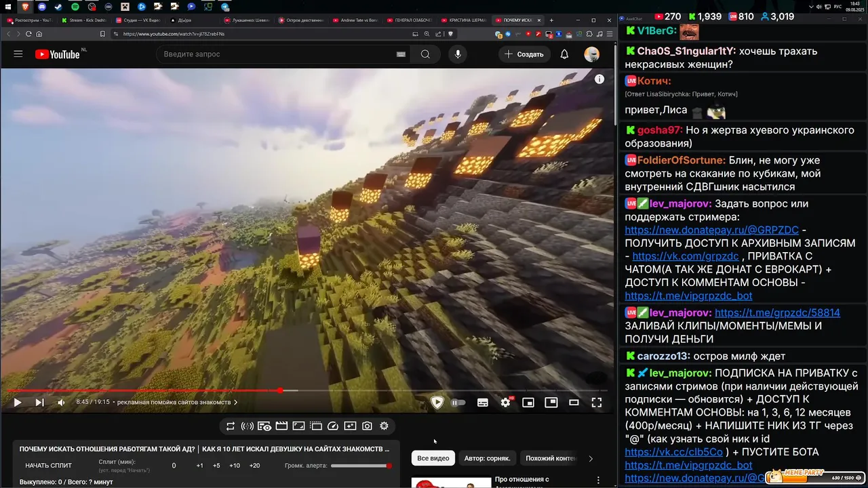Skip to the next video

pos(39,403)
